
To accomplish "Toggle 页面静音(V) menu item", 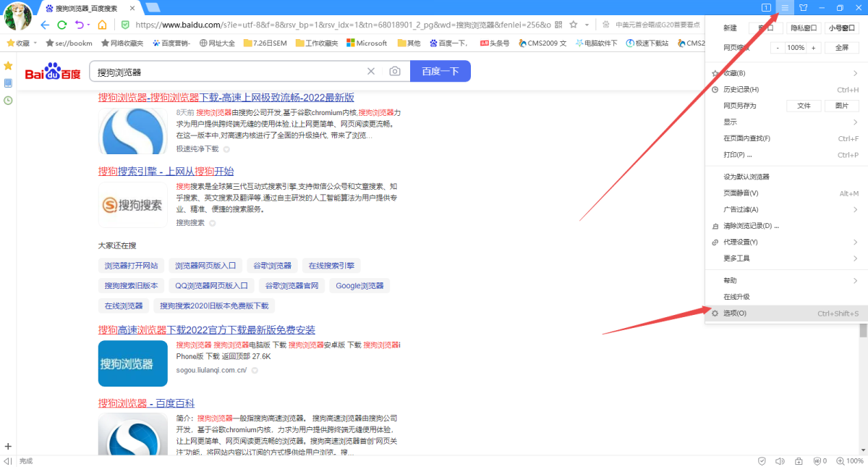I will click(786, 193).
